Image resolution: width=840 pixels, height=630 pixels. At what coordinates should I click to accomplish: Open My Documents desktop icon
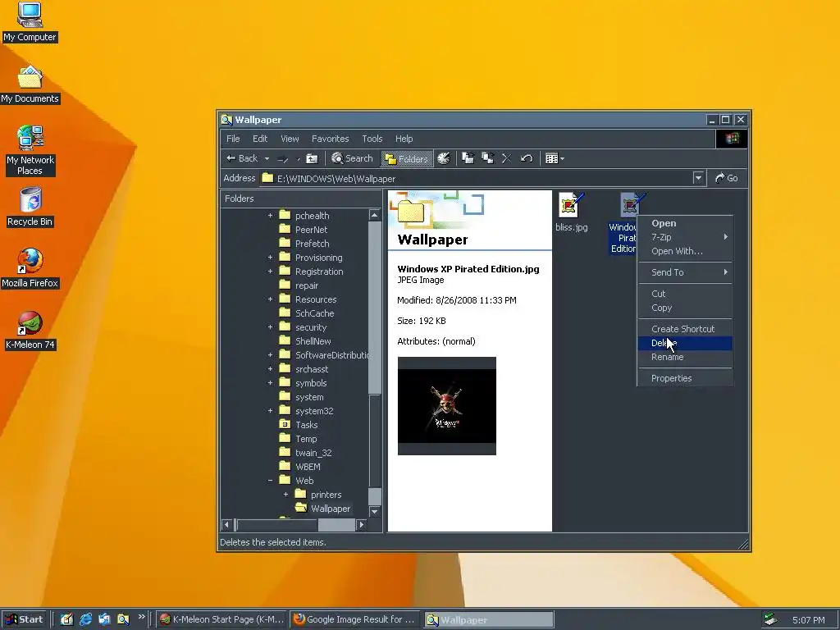pos(30,84)
